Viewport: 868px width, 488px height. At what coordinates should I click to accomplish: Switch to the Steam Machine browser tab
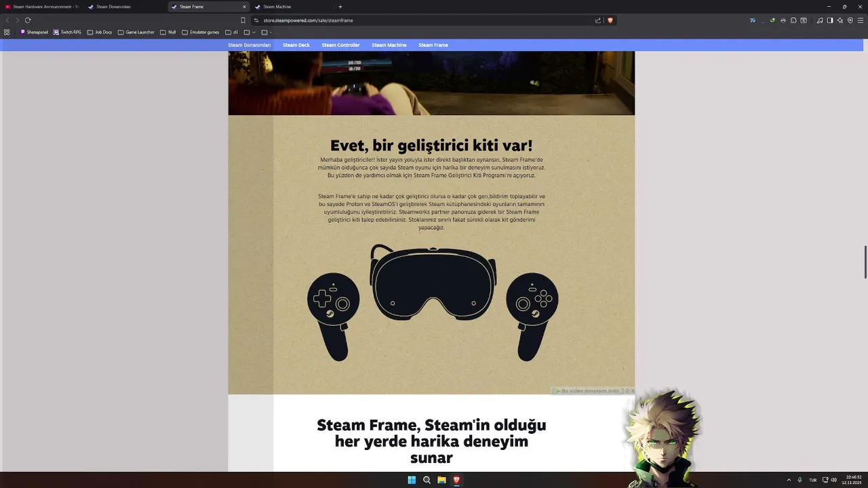(x=292, y=7)
